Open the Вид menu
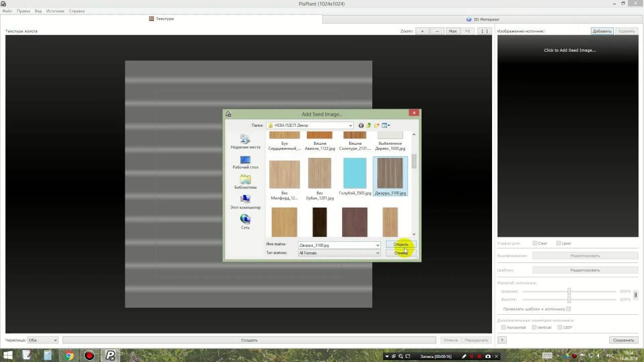The image size is (644, 362). click(x=38, y=11)
